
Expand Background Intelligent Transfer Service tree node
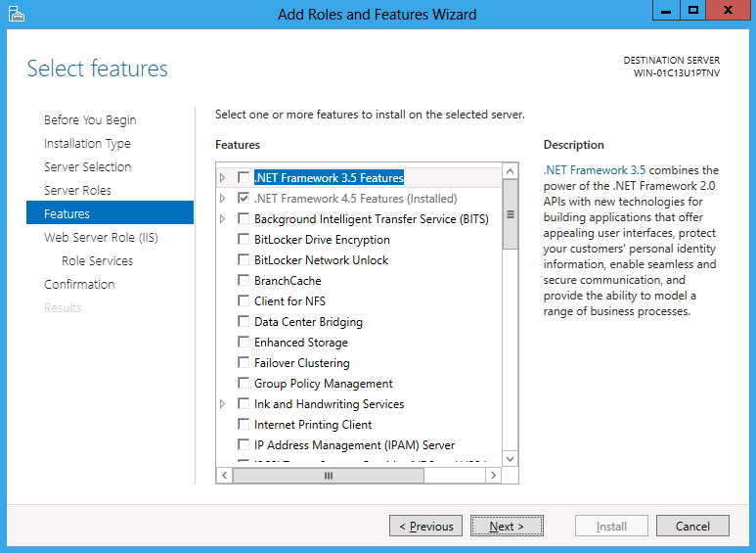[222, 218]
